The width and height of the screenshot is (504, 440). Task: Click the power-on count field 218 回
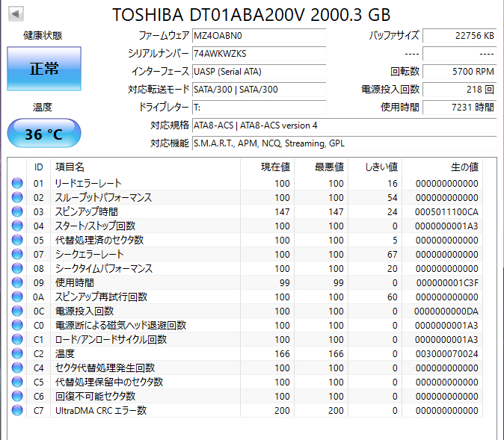coord(460,90)
